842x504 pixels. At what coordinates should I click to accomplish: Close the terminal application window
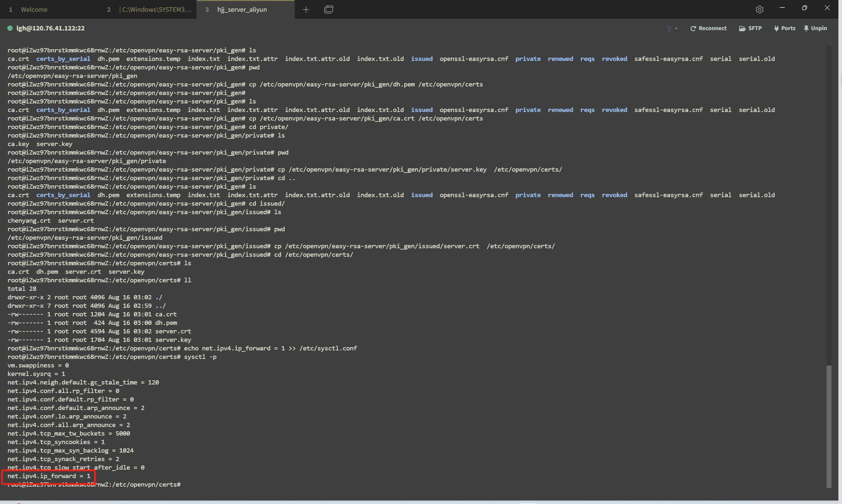pyautogui.click(x=827, y=8)
